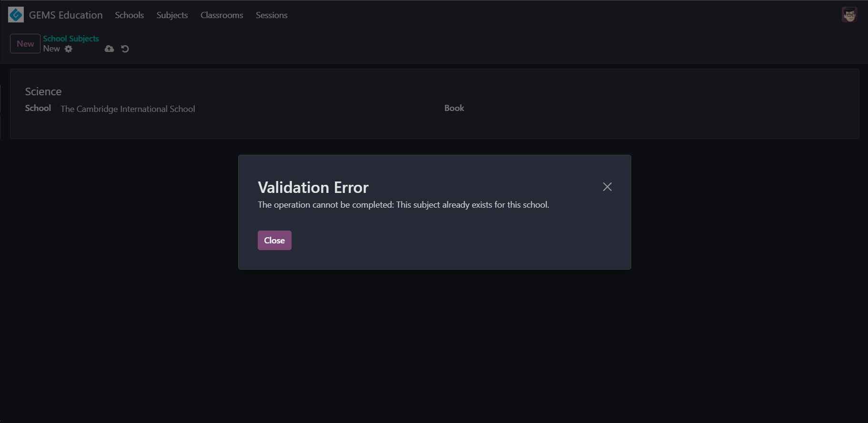Click the Validation Error dialog title
This screenshot has width=868, height=423.
(x=313, y=188)
